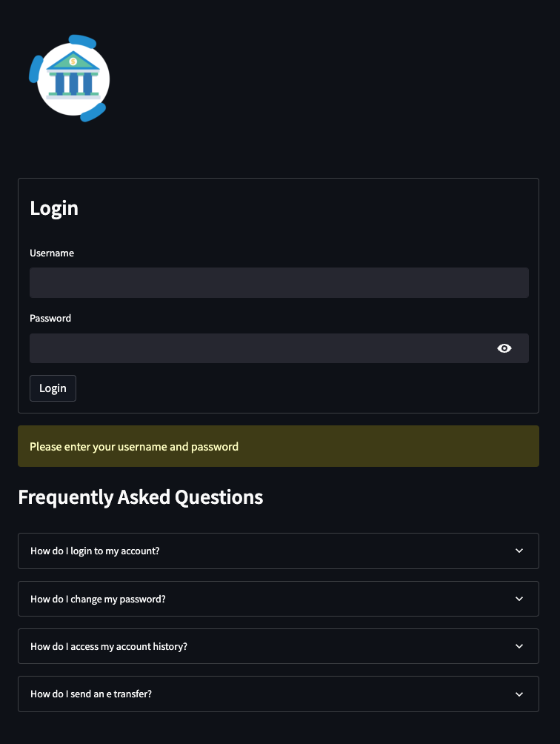Screen dimensions: 560x744
Task: Submit the login form
Action: pyautogui.click(x=53, y=388)
